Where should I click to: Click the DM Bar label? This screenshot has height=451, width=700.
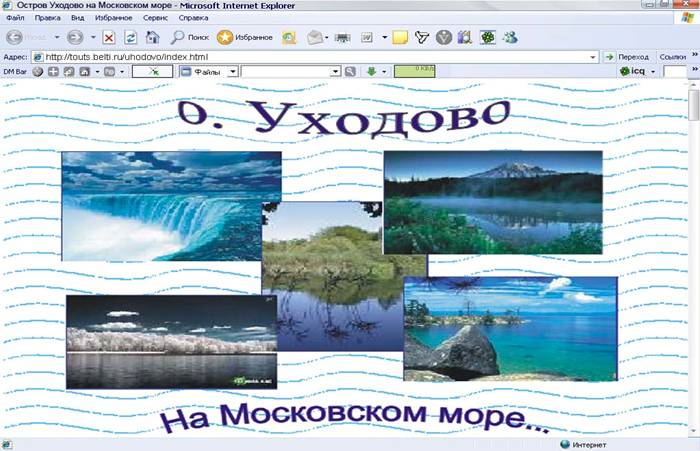pyautogui.click(x=15, y=71)
